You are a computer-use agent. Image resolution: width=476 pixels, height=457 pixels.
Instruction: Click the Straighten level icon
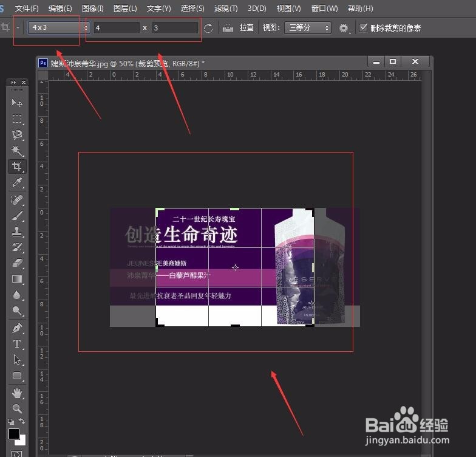tap(228, 28)
